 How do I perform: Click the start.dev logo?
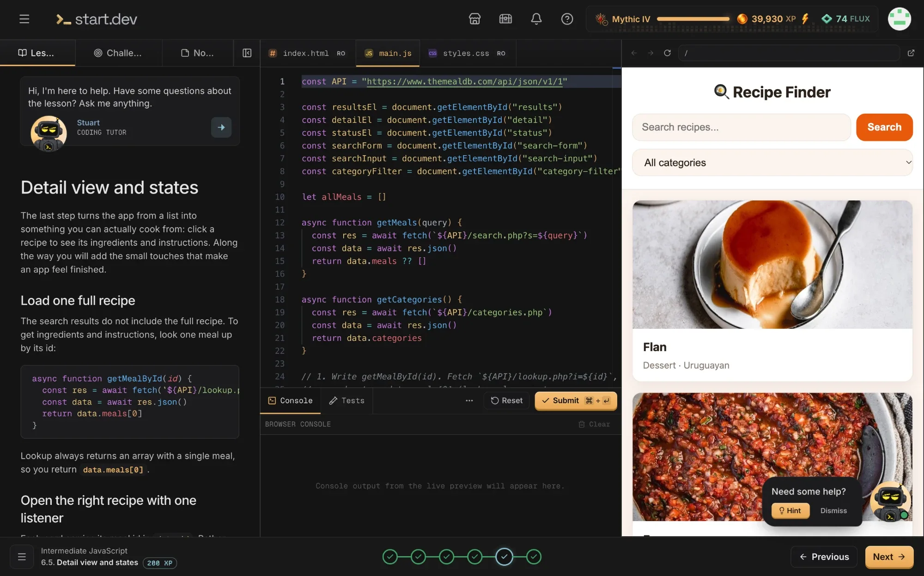coord(96,19)
